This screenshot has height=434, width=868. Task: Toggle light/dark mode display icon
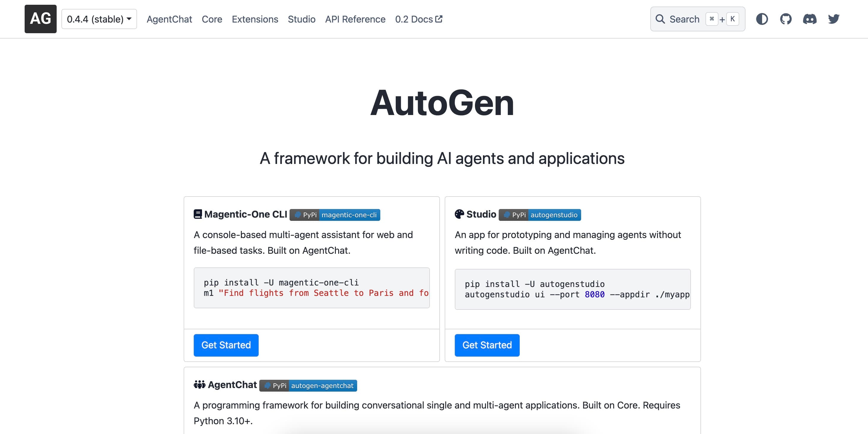pyautogui.click(x=762, y=18)
